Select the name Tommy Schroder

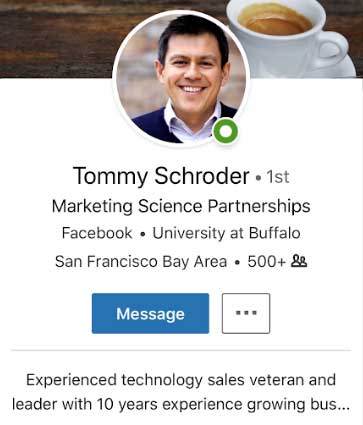(x=161, y=176)
